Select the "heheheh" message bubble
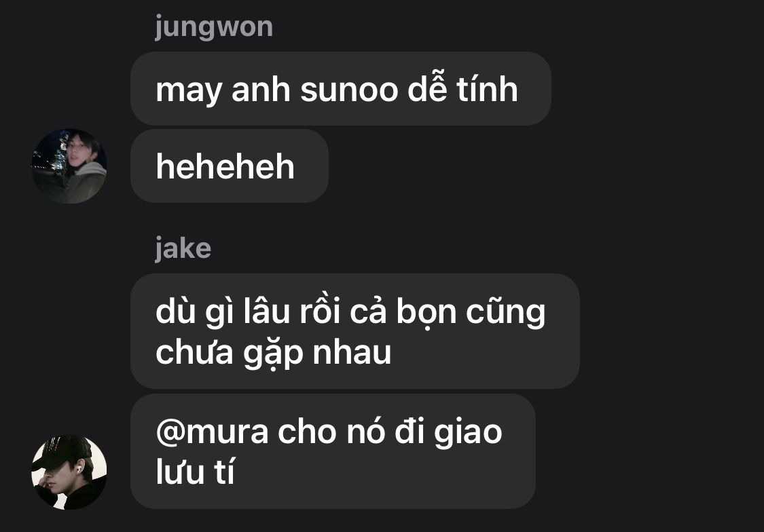This screenshot has width=764, height=532. [230, 166]
